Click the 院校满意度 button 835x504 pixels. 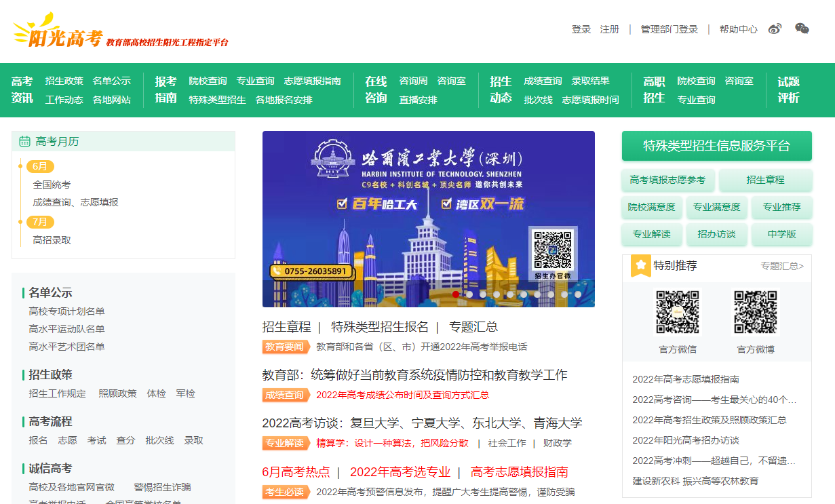coord(652,207)
